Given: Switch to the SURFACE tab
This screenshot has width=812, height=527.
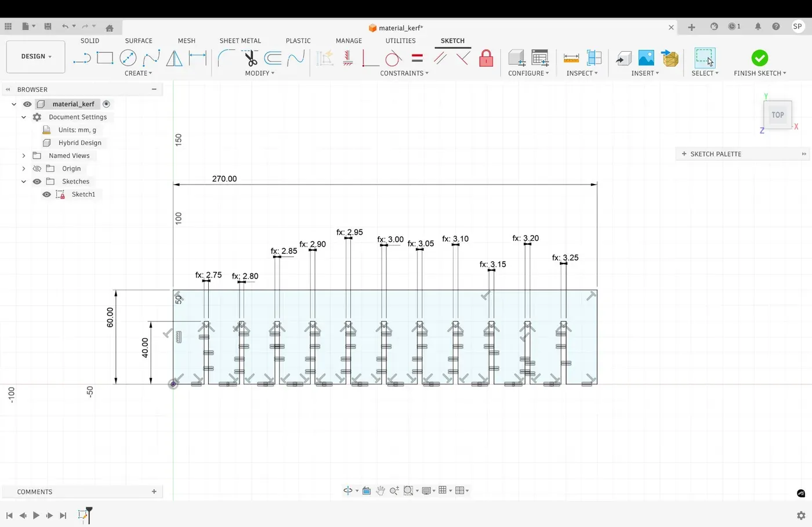Looking at the screenshot, I should (139, 41).
